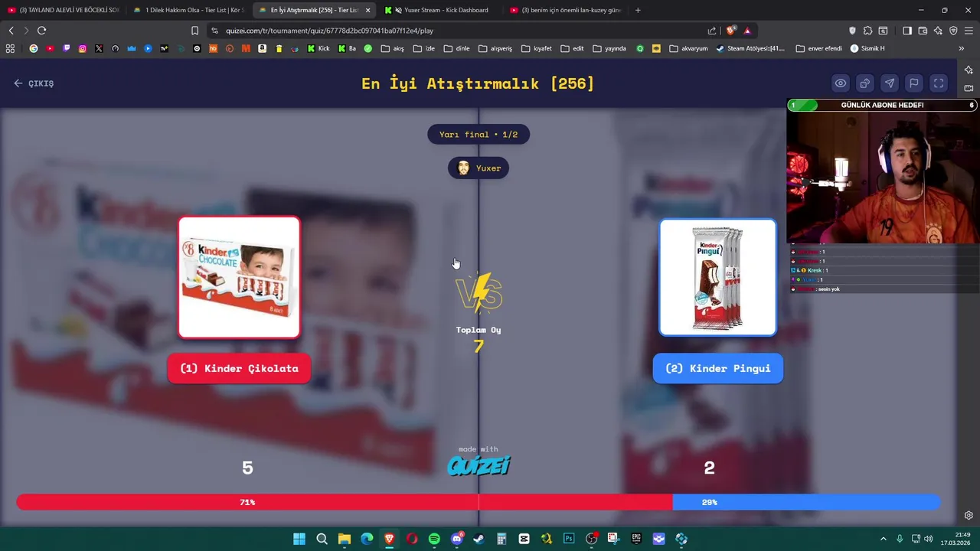Open the Brave VPN shield icon
The image size is (980, 551).
pyautogui.click(x=953, y=31)
